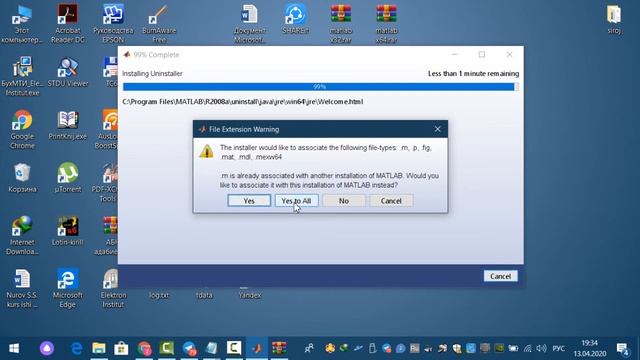
Task: Click No in the File Extension Warning
Action: (x=344, y=201)
